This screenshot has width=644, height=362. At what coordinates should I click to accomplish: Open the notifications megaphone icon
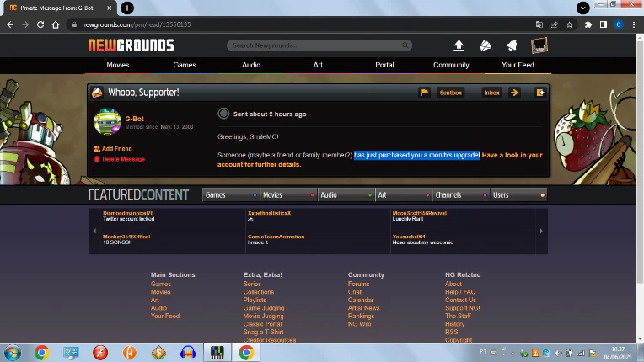512,45
